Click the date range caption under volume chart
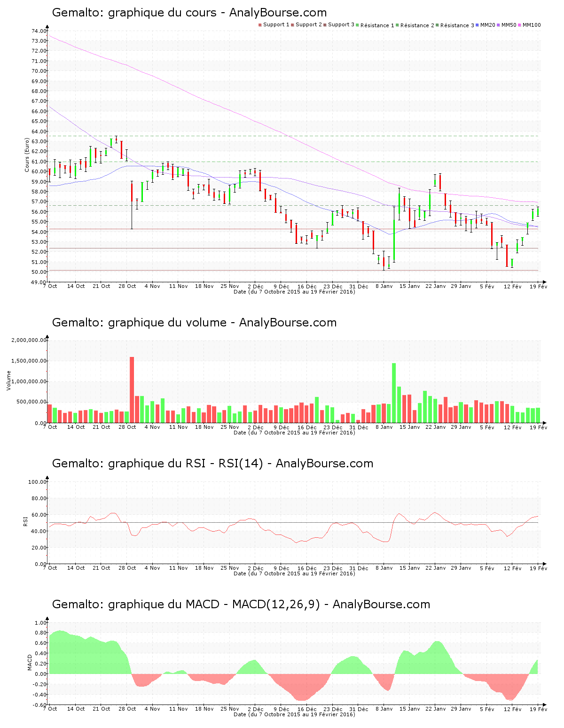Viewport: 564px width, 728px height. [x=294, y=433]
